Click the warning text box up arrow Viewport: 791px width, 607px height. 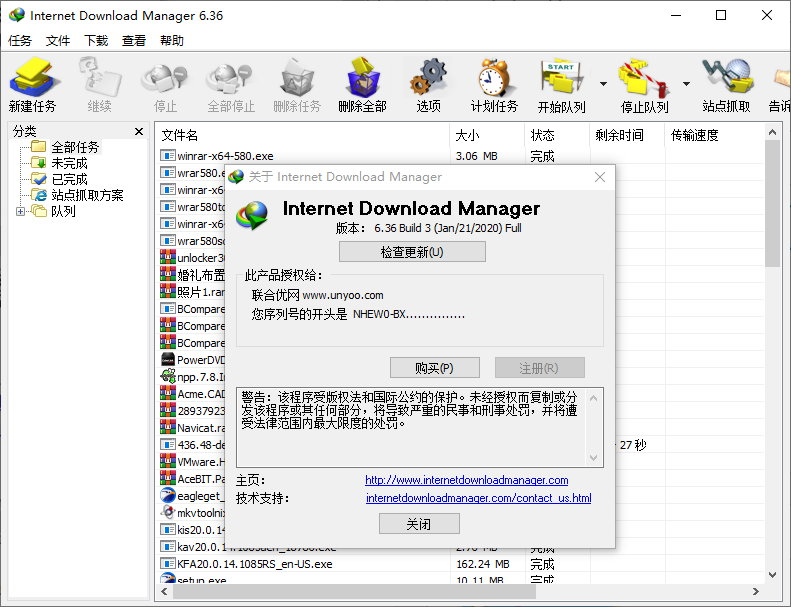coord(594,399)
